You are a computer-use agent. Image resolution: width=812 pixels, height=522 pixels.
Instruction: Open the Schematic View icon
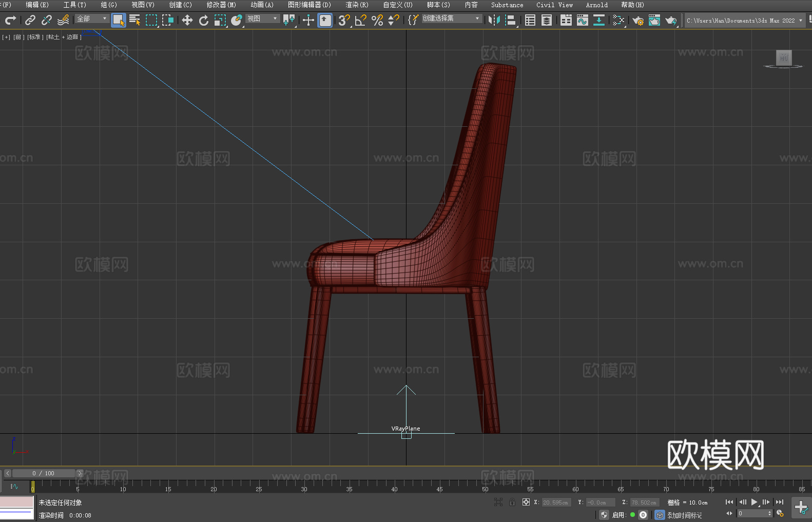point(618,20)
